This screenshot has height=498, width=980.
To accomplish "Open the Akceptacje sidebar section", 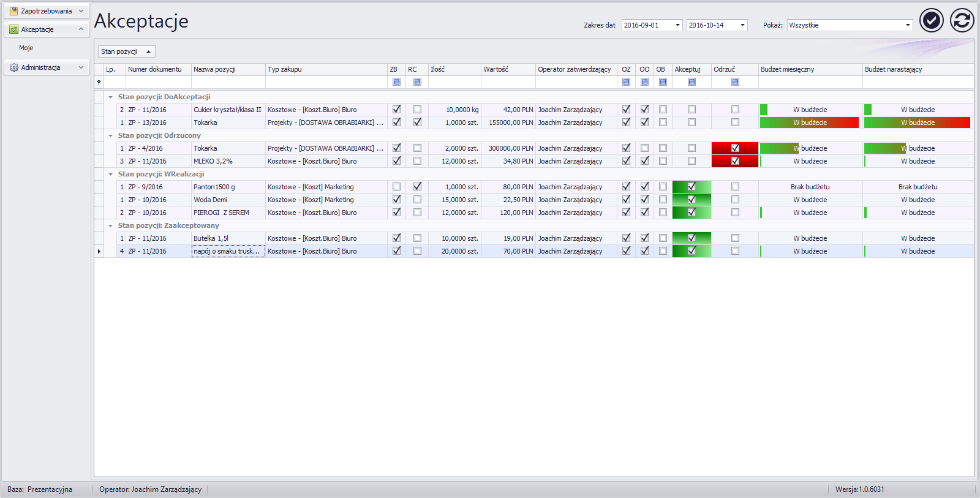I will point(47,29).
